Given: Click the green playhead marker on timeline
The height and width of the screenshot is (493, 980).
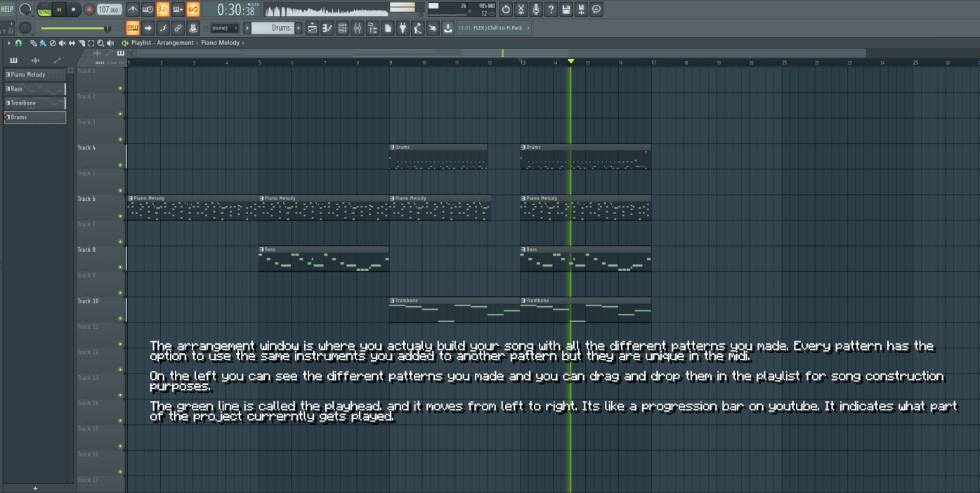Looking at the screenshot, I should point(570,62).
